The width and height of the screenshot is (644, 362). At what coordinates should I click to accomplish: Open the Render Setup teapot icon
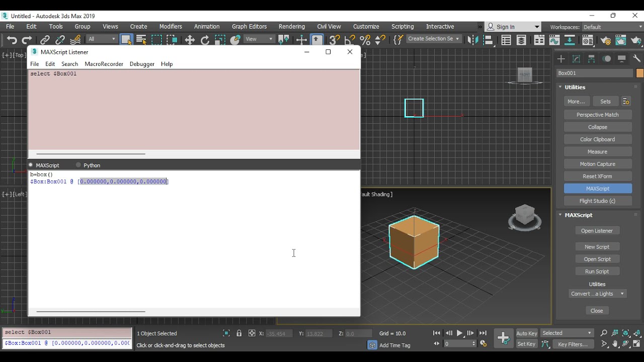pyautogui.click(x=605, y=40)
